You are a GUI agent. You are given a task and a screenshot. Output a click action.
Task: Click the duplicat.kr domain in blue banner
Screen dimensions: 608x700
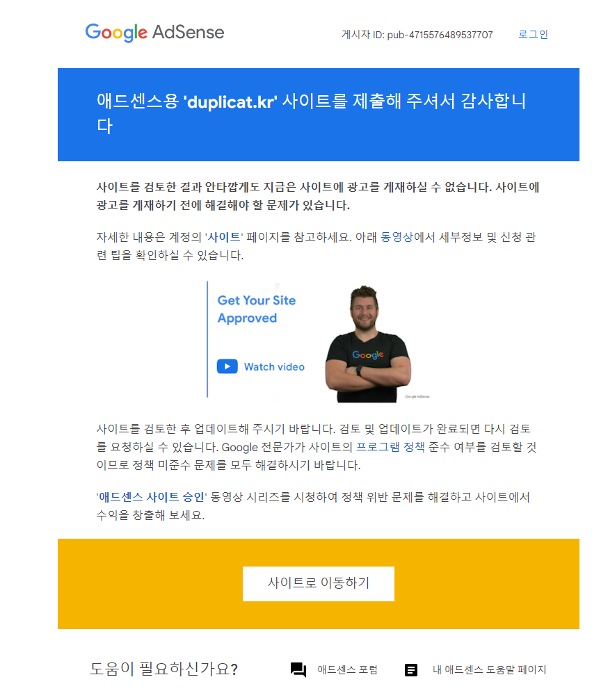pos(230,102)
